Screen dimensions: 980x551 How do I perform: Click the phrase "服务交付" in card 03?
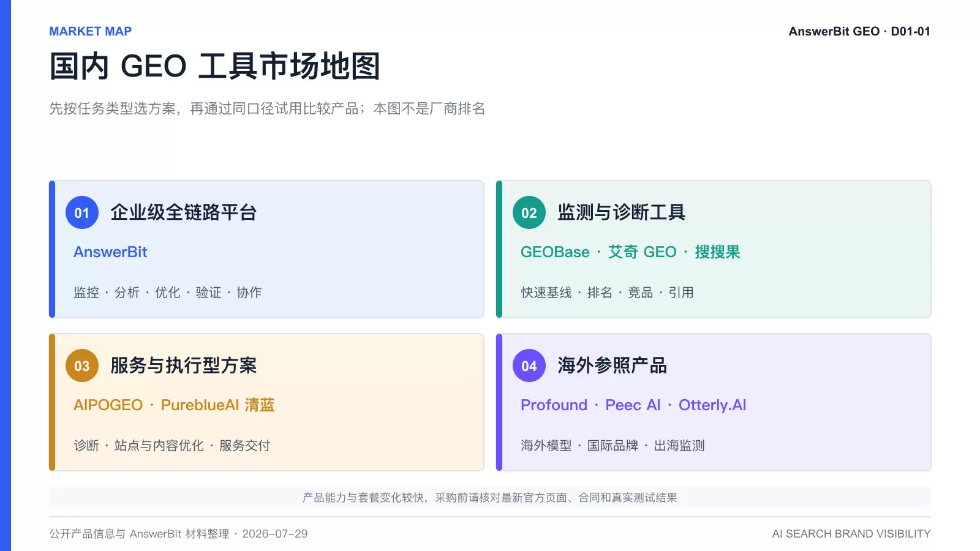pos(245,446)
